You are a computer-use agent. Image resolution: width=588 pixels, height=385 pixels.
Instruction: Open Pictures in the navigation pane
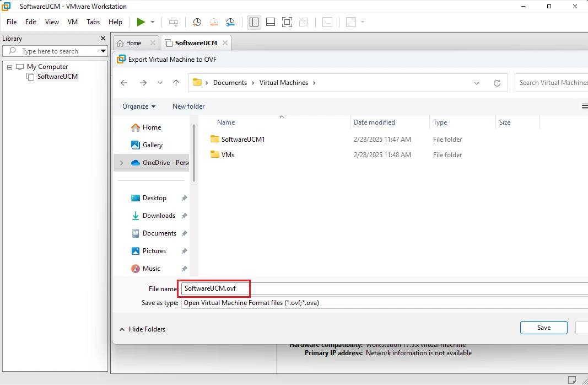coord(154,251)
